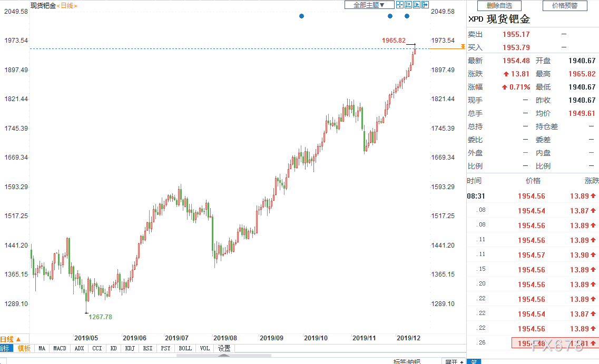Image resolution: width=599 pixels, height=364 pixels.
Task: Click the 价格预警 button
Action: 565,6
